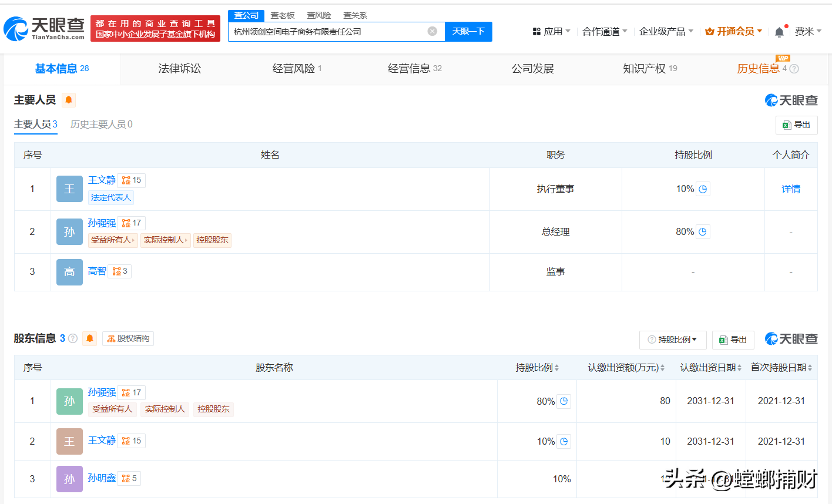
Task: Open user menu 费米
Action: coord(808,32)
